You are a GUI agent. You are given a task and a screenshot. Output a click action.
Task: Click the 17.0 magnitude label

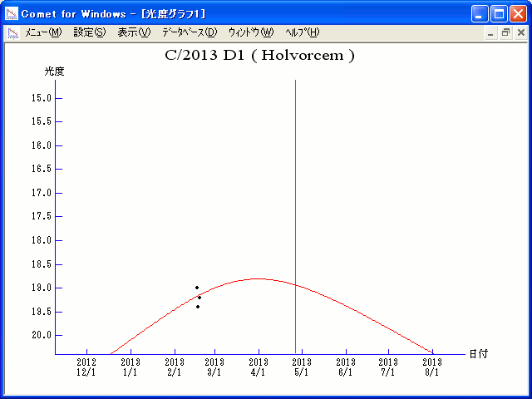click(42, 193)
